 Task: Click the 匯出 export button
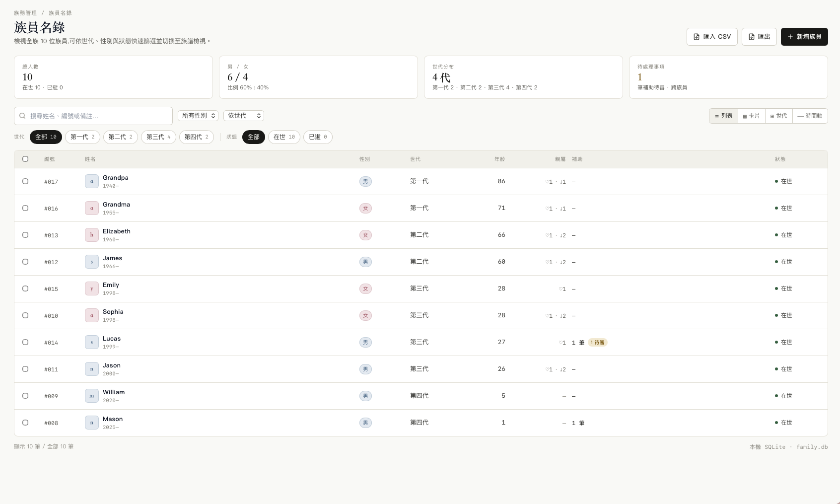(759, 37)
